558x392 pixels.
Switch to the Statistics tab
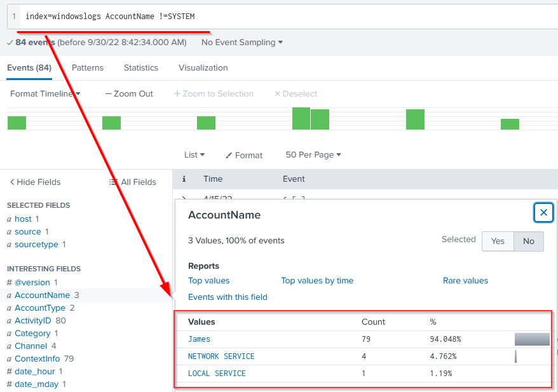tap(141, 68)
